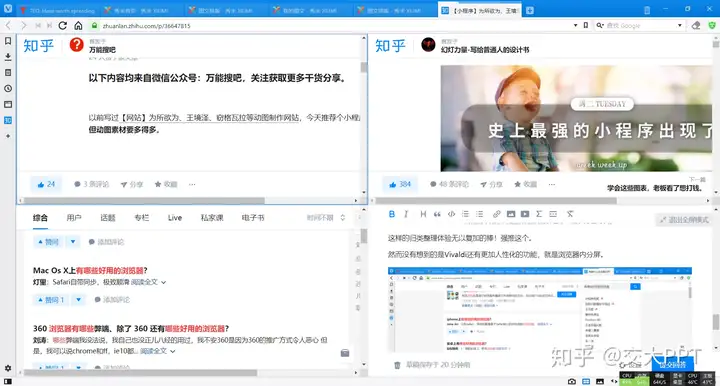Image resolution: width=720 pixels, height=386 pixels.
Task: Open the Notes panel in sidebar
Action: [8, 73]
